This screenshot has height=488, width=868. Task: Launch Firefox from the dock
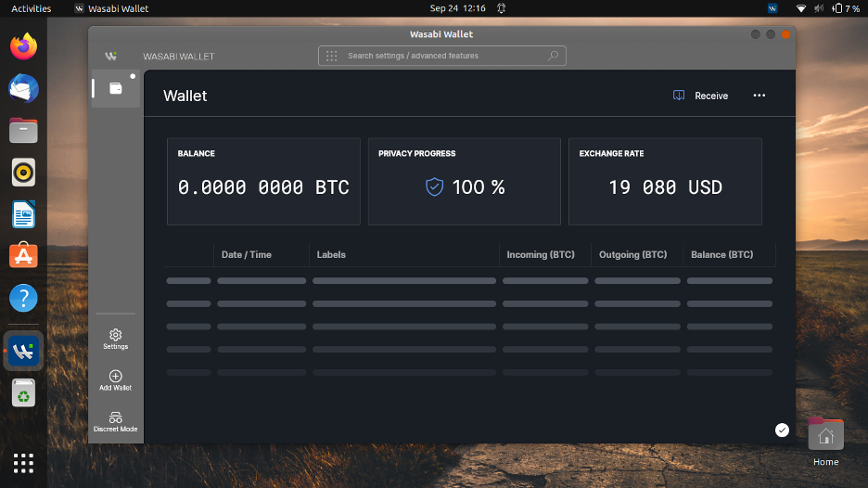click(23, 46)
